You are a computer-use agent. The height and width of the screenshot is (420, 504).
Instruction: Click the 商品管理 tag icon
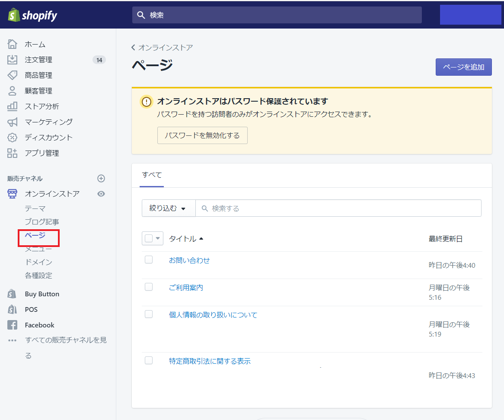click(12, 75)
